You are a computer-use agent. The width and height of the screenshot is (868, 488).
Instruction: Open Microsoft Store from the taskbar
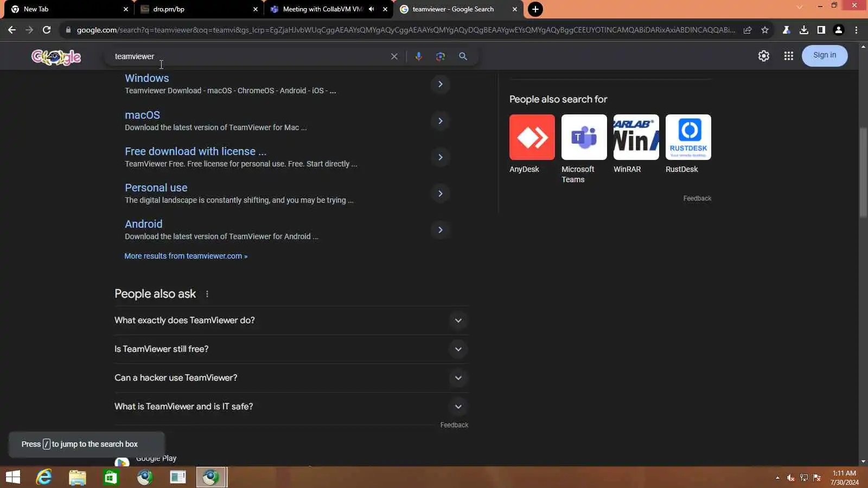pos(111,477)
